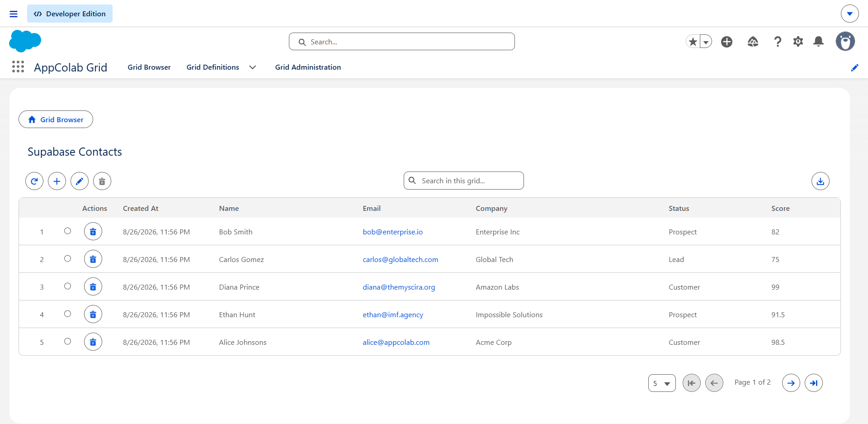
Task: Switch to the Grid Administration tab
Action: 308,67
